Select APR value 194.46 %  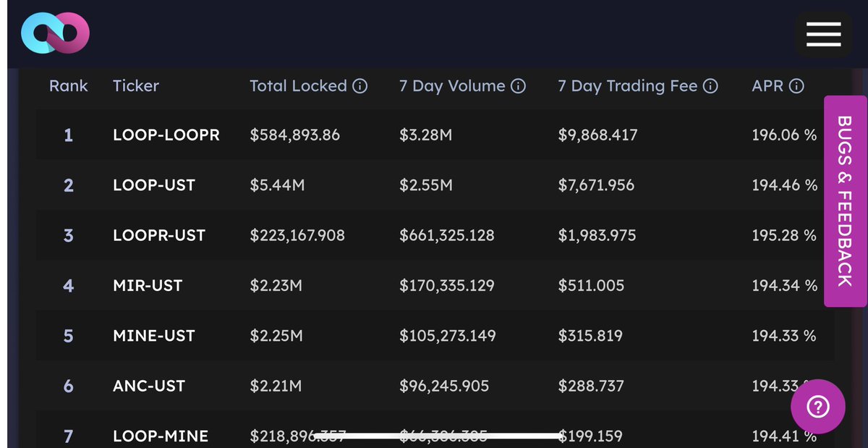[x=785, y=185]
